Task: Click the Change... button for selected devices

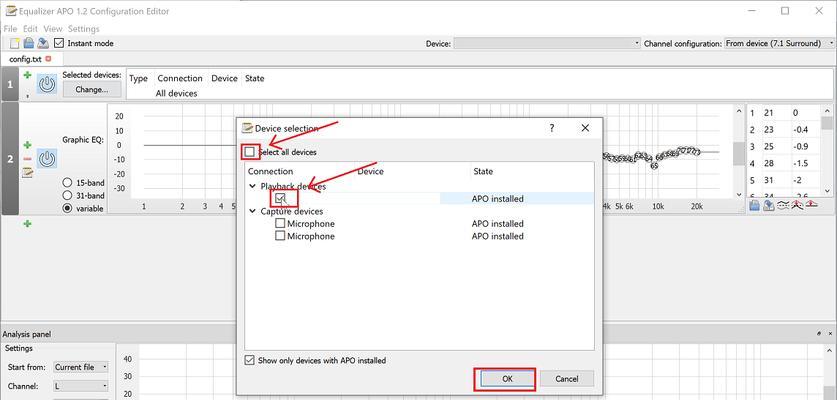Action: (92, 90)
